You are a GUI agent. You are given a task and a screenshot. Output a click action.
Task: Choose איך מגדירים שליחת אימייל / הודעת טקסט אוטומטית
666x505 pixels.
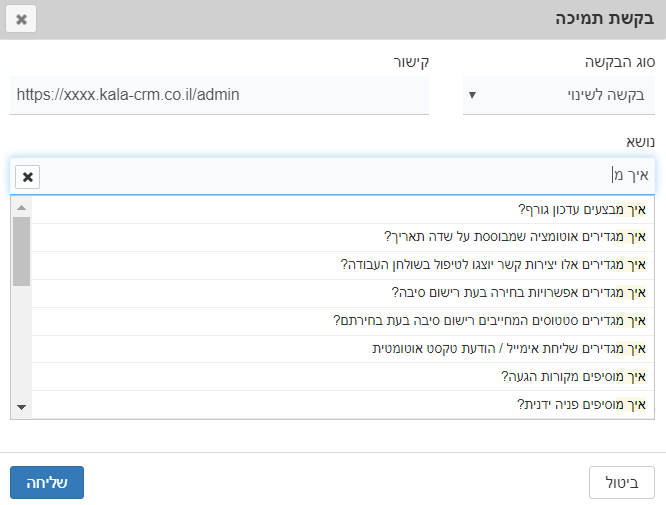(343, 349)
